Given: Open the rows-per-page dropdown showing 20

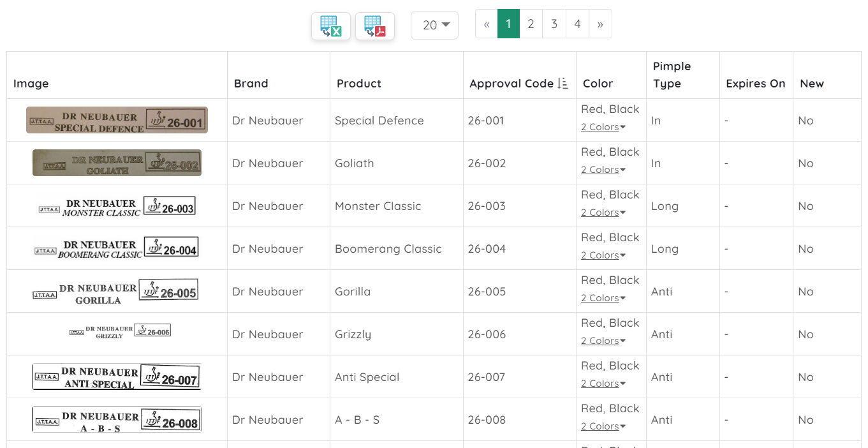Looking at the screenshot, I should (434, 25).
